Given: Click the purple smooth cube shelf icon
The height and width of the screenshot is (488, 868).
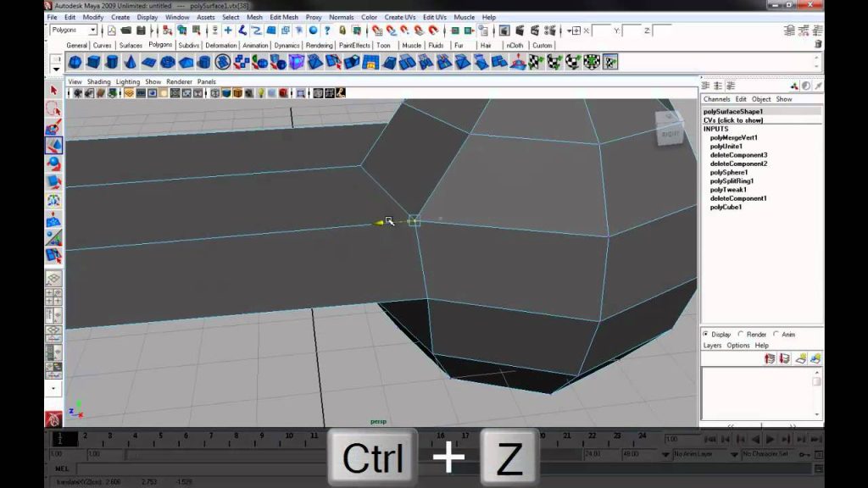Looking at the screenshot, I should 297,62.
